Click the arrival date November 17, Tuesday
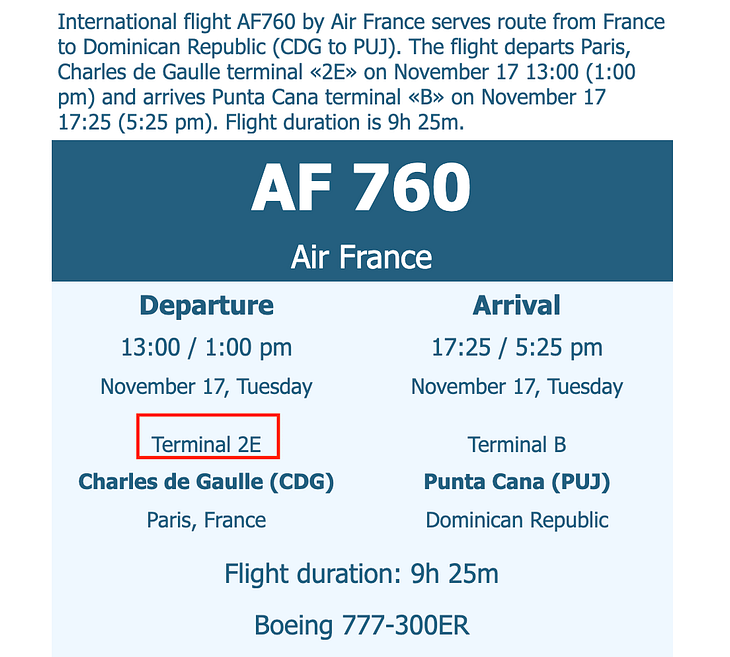This screenshot has width=730, height=657. [x=516, y=386]
